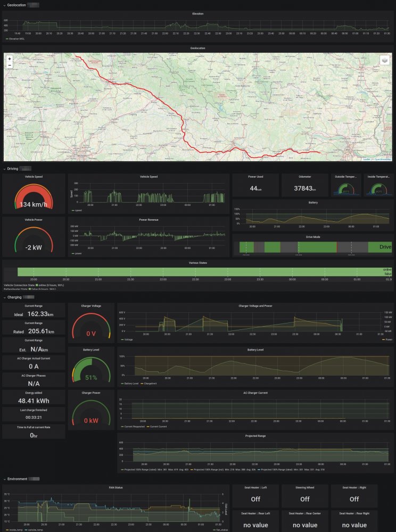The image size is (396, 532).
Task: Toggle the Voltage legend series
Action: (127, 339)
